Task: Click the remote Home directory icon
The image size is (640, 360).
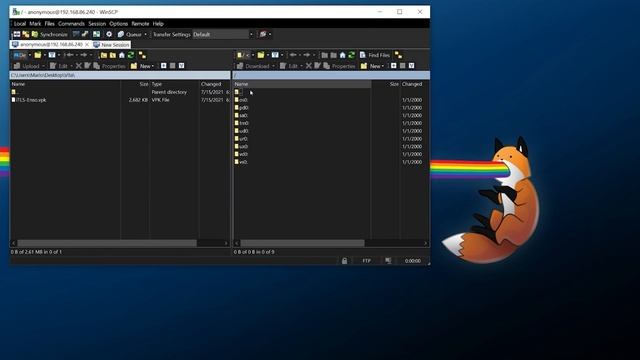Action: click(x=342, y=55)
